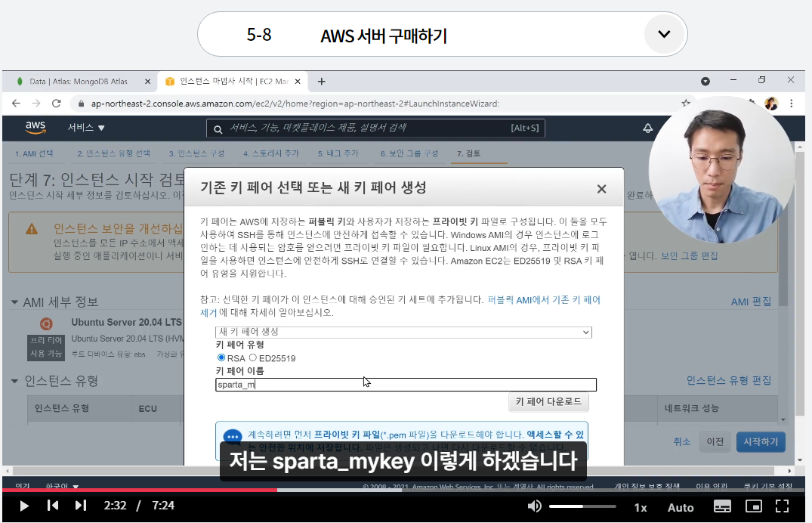Mute the video volume

[x=536, y=506]
